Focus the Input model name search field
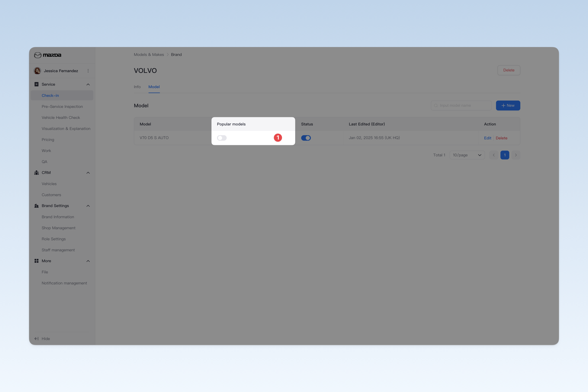The height and width of the screenshot is (392, 588). (x=461, y=106)
